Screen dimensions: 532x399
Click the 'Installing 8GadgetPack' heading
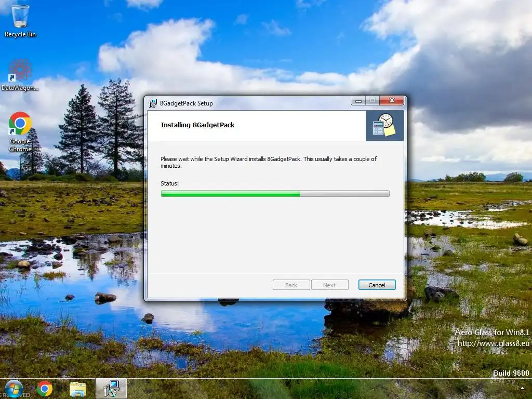coord(197,125)
